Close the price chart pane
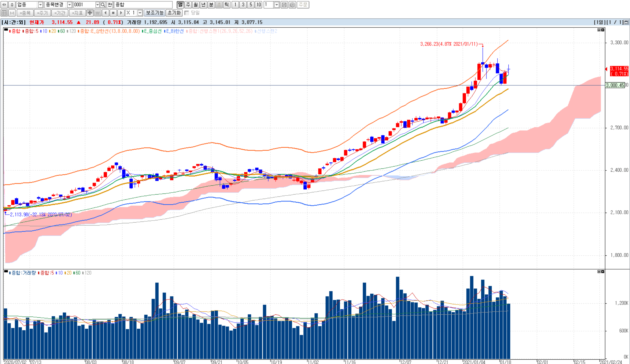 (603, 30)
